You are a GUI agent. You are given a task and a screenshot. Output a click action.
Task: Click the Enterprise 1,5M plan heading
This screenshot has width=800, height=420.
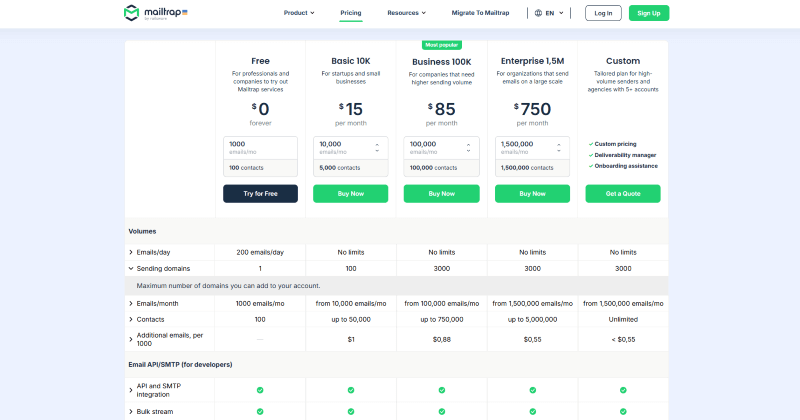(532, 61)
